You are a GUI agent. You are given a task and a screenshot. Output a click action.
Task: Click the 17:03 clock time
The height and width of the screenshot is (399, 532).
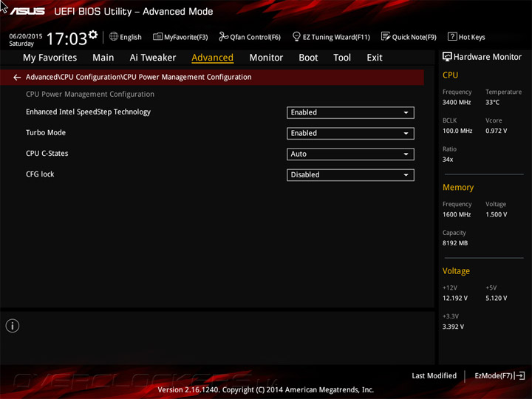coord(66,38)
